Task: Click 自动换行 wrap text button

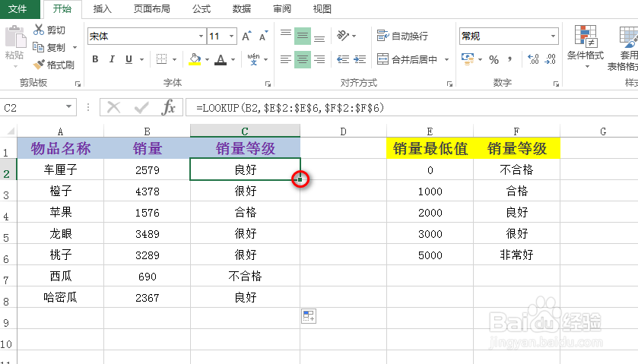Action: coord(402,36)
